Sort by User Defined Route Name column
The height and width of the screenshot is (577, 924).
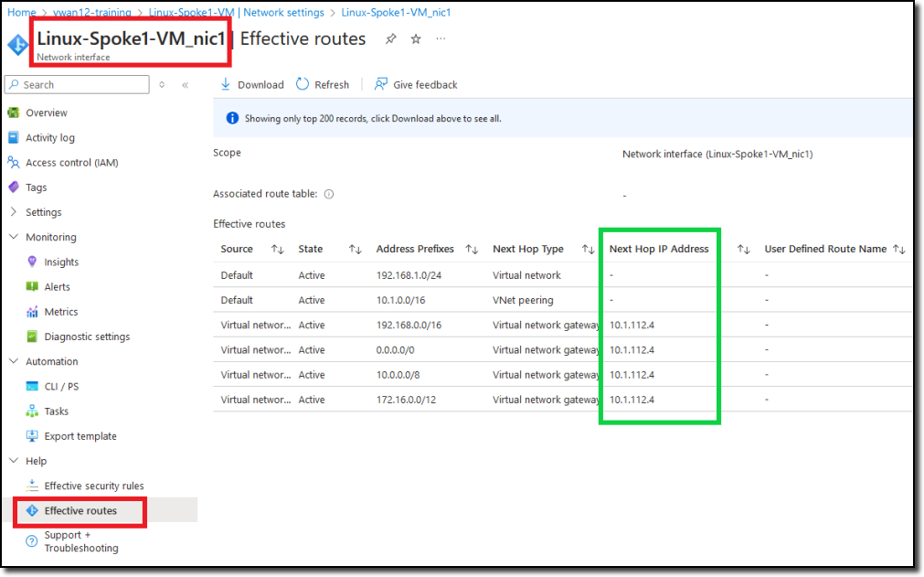(x=899, y=250)
